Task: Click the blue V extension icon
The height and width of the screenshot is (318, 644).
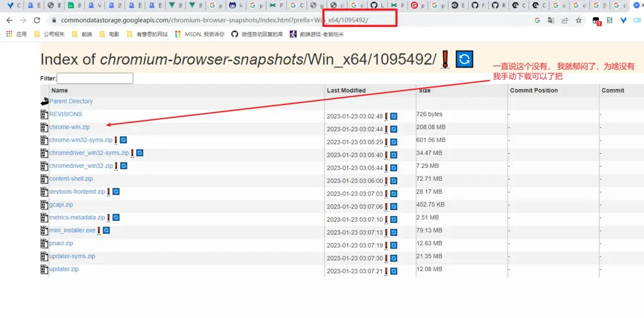Action: point(623,20)
